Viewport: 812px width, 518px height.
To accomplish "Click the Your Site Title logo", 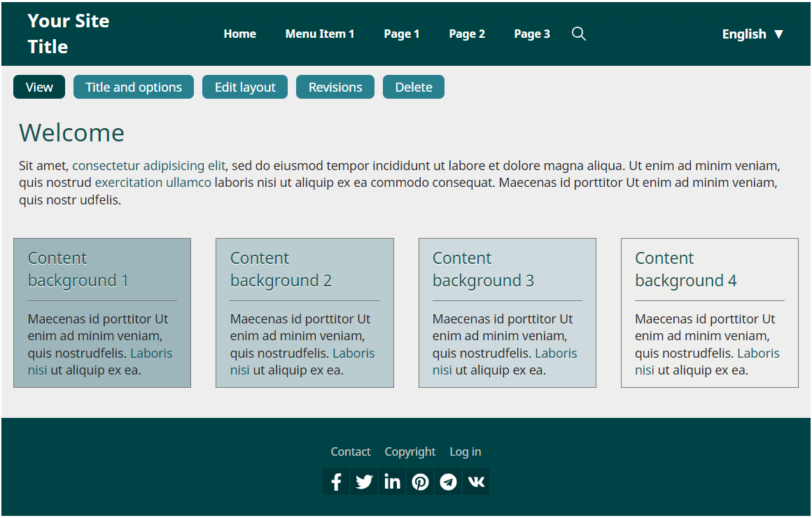I will (69, 34).
